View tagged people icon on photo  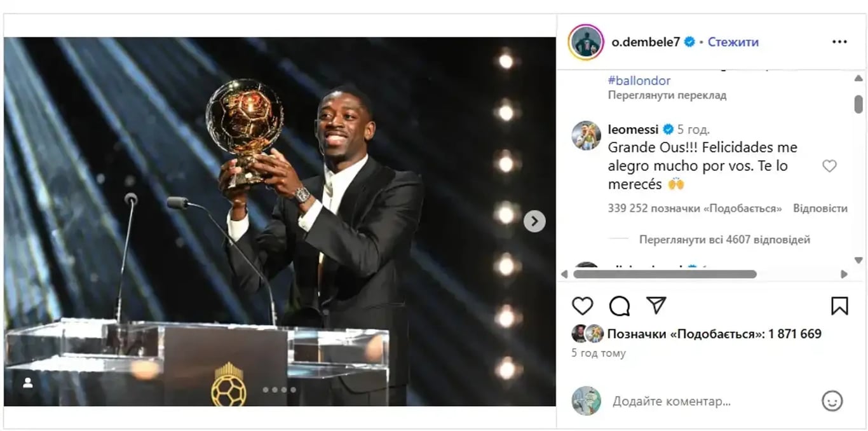pos(28,383)
